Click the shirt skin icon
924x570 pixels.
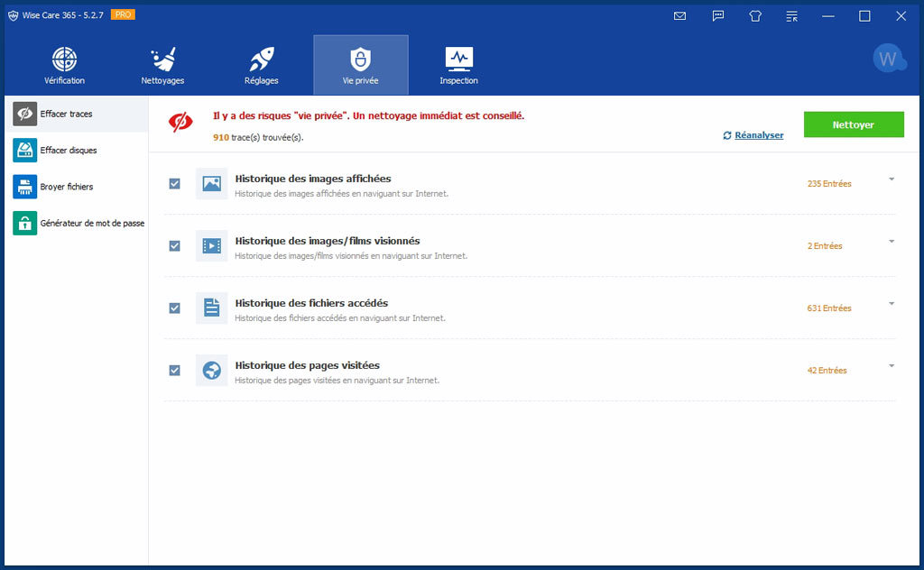coord(755,16)
